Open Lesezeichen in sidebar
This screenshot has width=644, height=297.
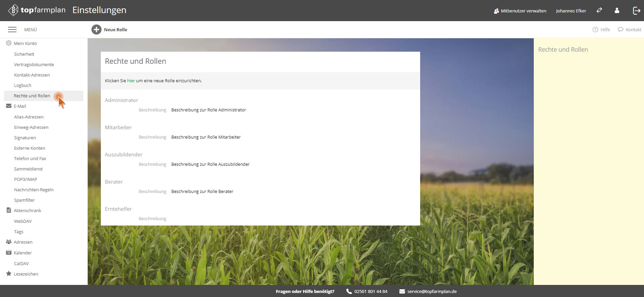click(x=26, y=274)
